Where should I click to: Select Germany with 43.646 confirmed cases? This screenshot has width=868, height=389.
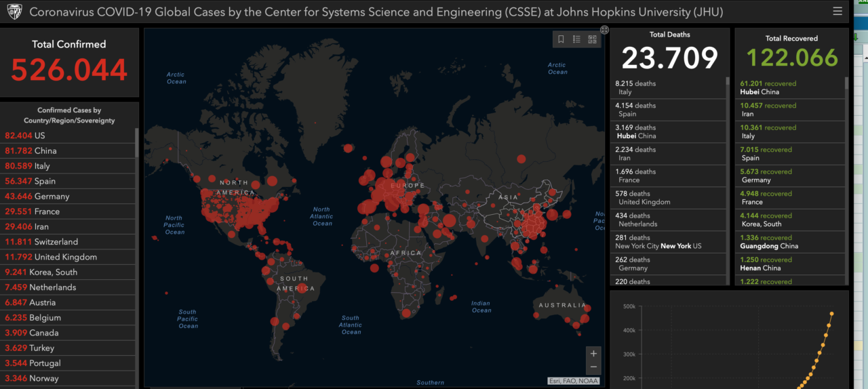click(x=68, y=196)
